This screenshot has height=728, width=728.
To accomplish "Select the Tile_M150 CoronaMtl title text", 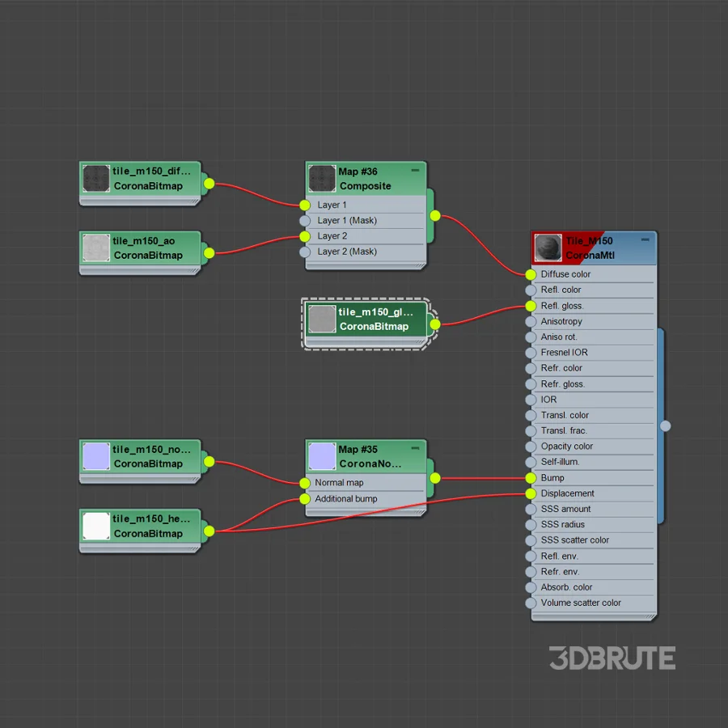I will click(x=590, y=248).
